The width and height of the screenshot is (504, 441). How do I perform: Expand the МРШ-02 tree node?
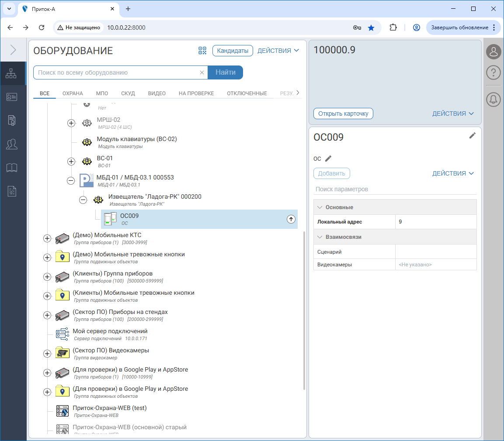click(x=71, y=123)
